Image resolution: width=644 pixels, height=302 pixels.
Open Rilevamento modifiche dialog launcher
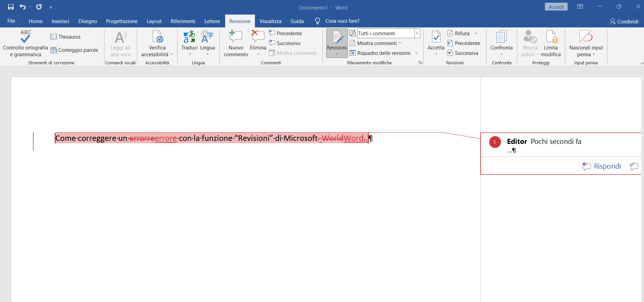coord(420,63)
